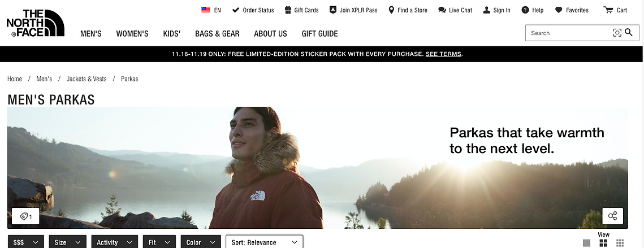This screenshot has width=644, height=248.
Task: Open the Cart icon
Action: pyautogui.click(x=608, y=10)
